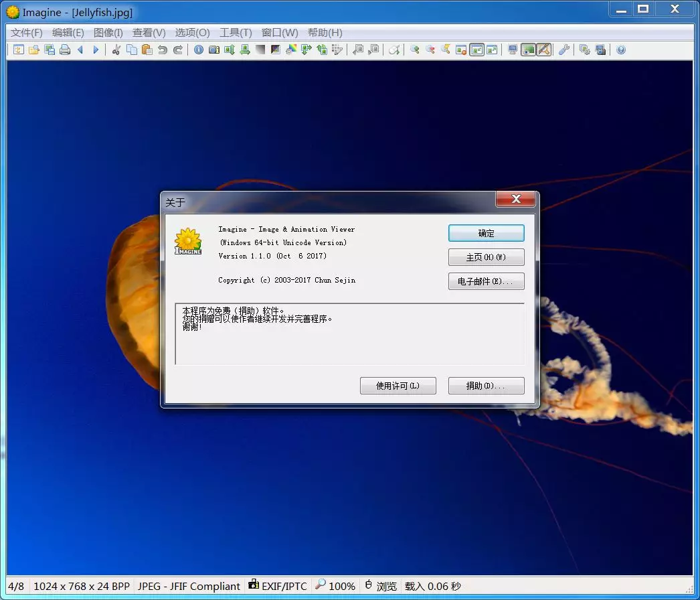700x600 pixels.
Task: Open the 文件(F) menu
Action: 27,33
